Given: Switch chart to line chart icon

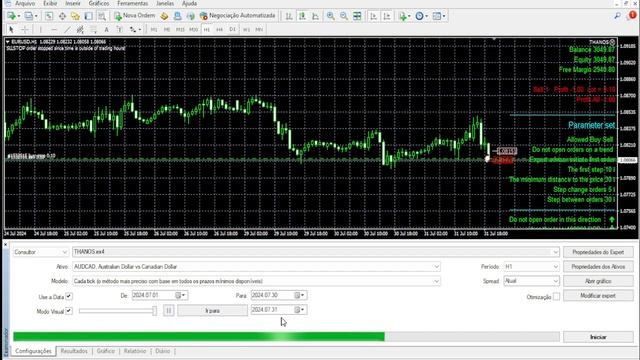Looking at the screenshot, I should pyautogui.click(x=315, y=16).
